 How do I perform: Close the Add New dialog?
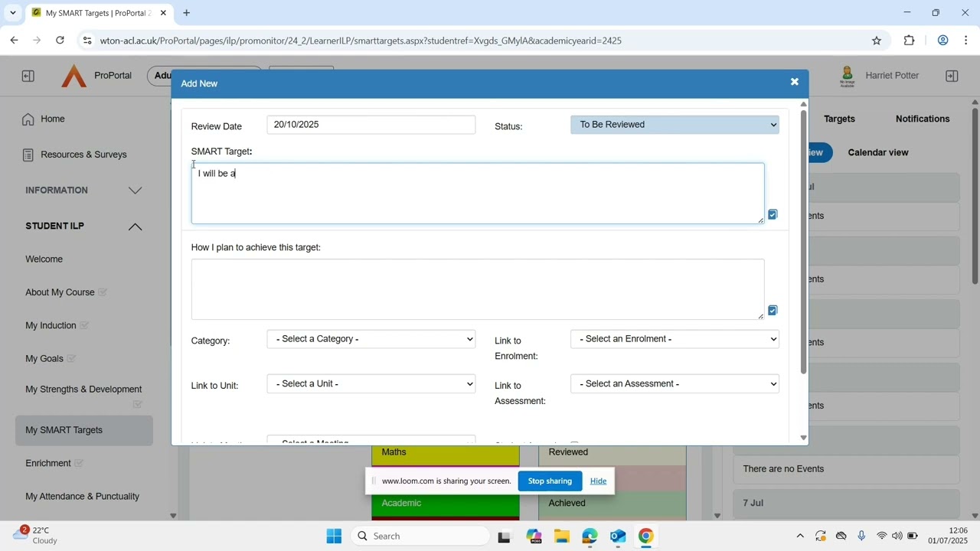[794, 82]
